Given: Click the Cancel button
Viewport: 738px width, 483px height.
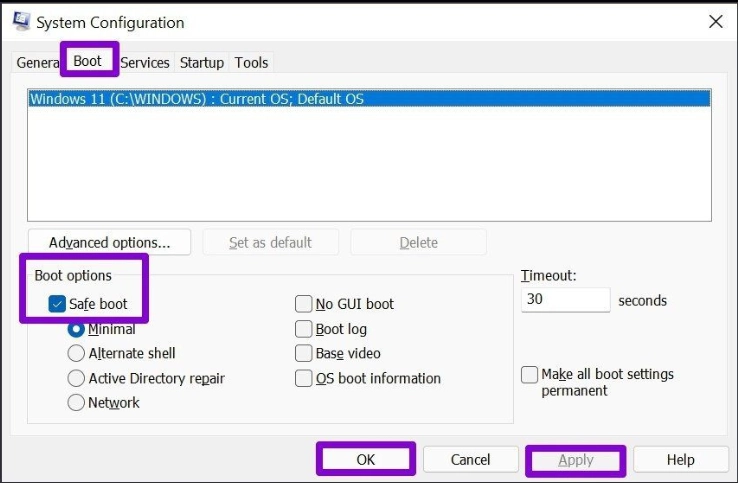Looking at the screenshot, I should coord(470,459).
